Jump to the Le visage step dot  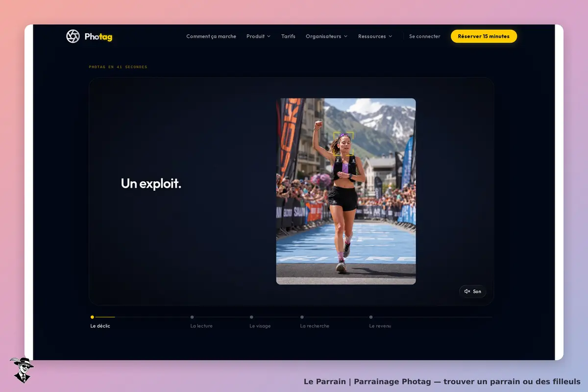tap(251, 317)
